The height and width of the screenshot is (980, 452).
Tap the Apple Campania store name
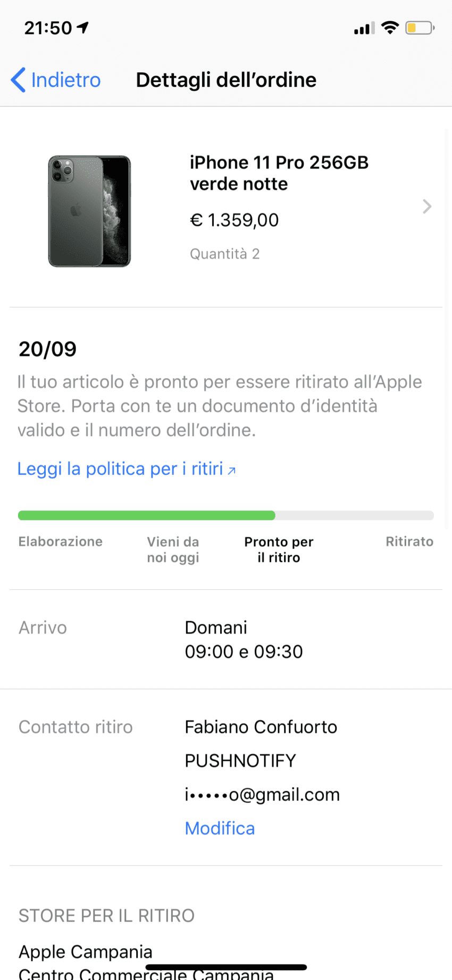click(86, 951)
